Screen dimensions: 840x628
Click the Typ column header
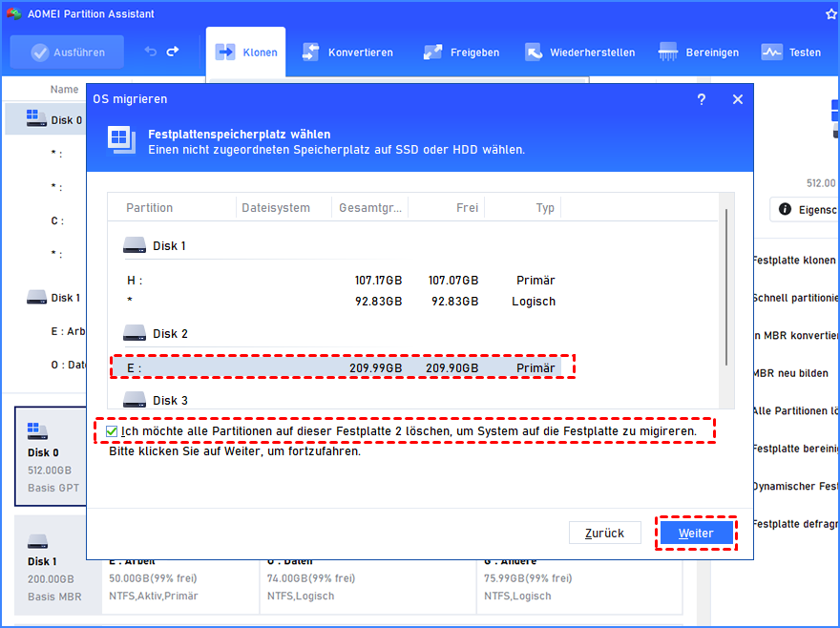(545, 208)
